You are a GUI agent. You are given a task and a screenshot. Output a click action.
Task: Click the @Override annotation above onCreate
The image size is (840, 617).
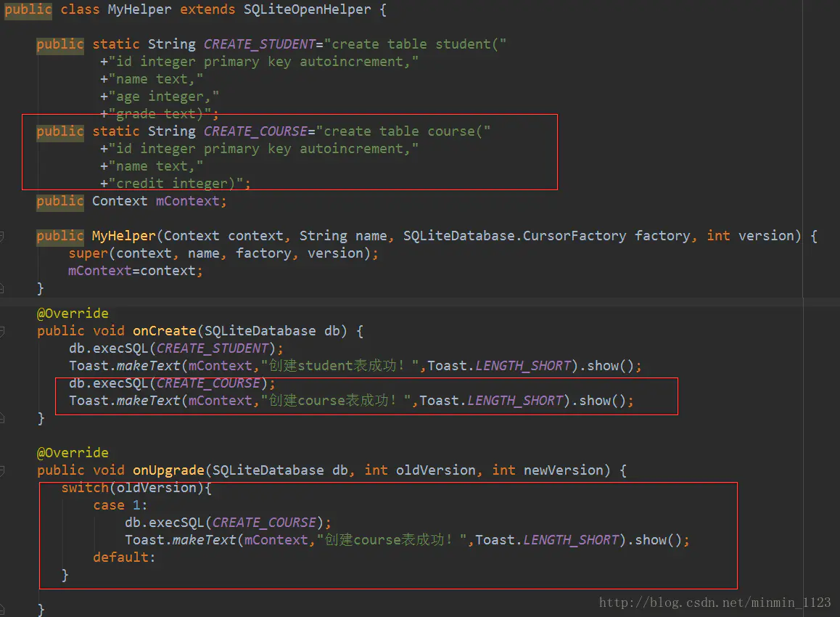[73, 314]
